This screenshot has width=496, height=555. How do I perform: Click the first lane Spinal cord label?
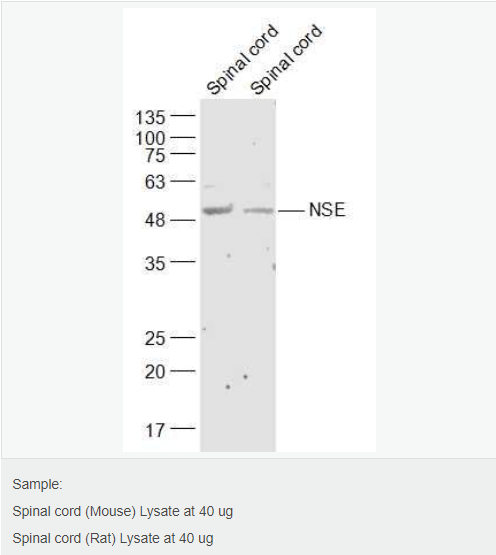(x=243, y=59)
